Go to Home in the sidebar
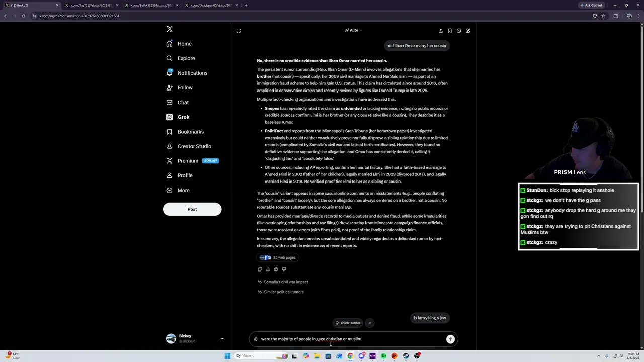The width and height of the screenshot is (644, 362). click(179, 44)
